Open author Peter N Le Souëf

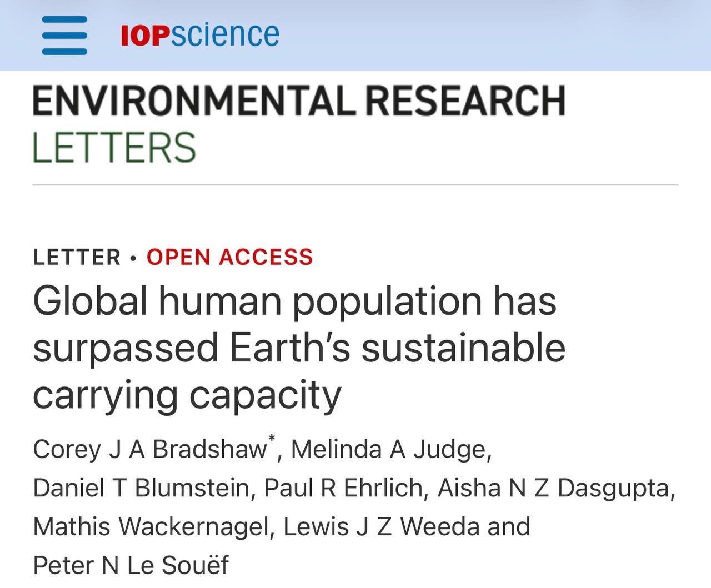[x=131, y=566]
